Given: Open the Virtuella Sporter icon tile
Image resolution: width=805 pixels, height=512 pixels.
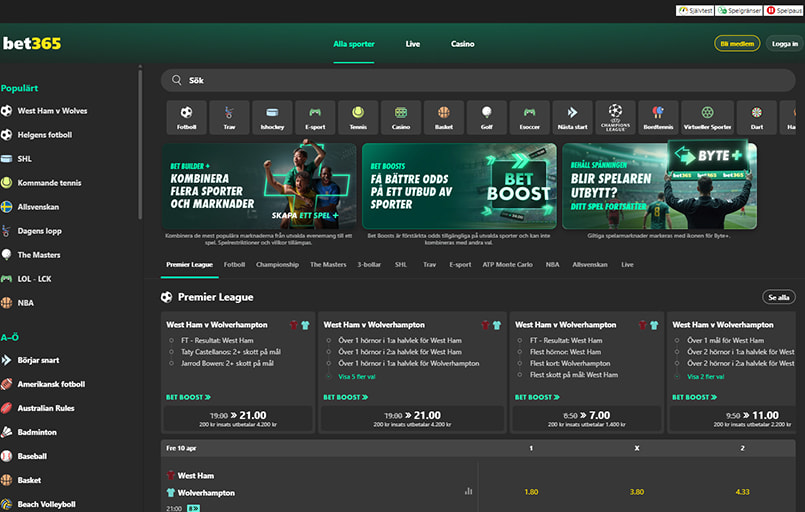Looking at the screenshot, I should pyautogui.click(x=707, y=118).
